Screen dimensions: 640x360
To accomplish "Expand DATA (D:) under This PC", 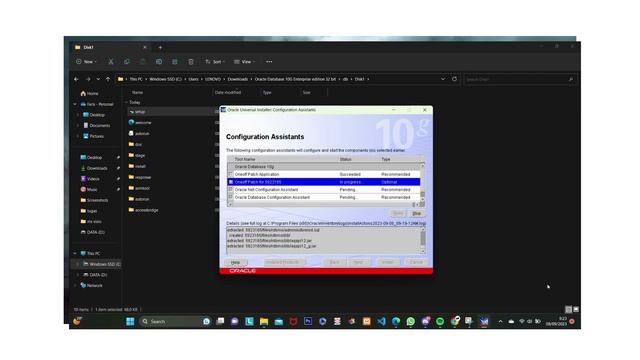I will (x=78, y=275).
